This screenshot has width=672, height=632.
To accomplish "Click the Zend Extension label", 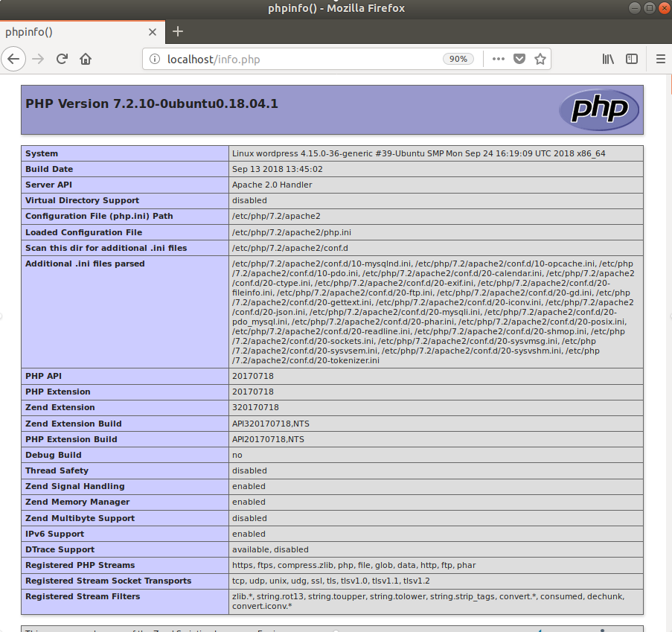I will pos(60,407).
